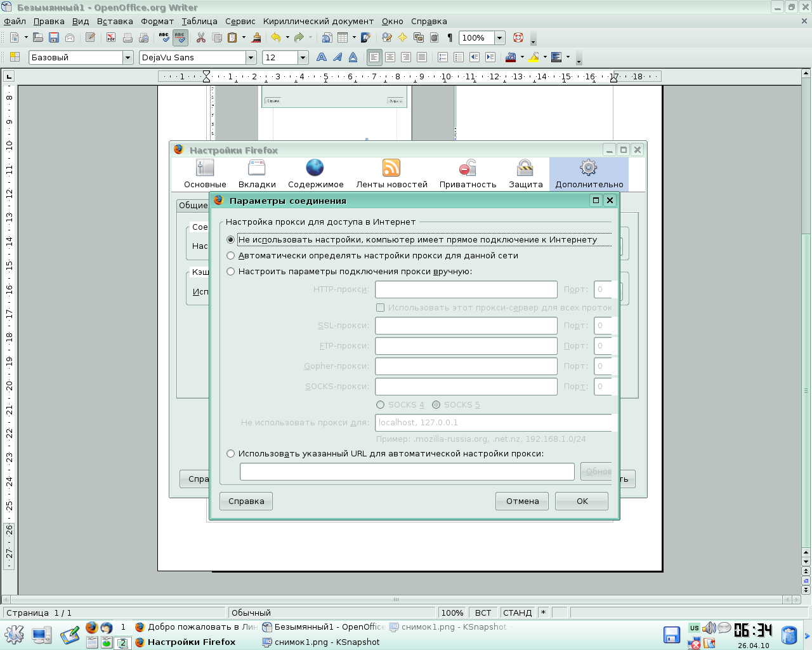Toggle СТАНД selection mode in status bar

(x=517, y=613)
